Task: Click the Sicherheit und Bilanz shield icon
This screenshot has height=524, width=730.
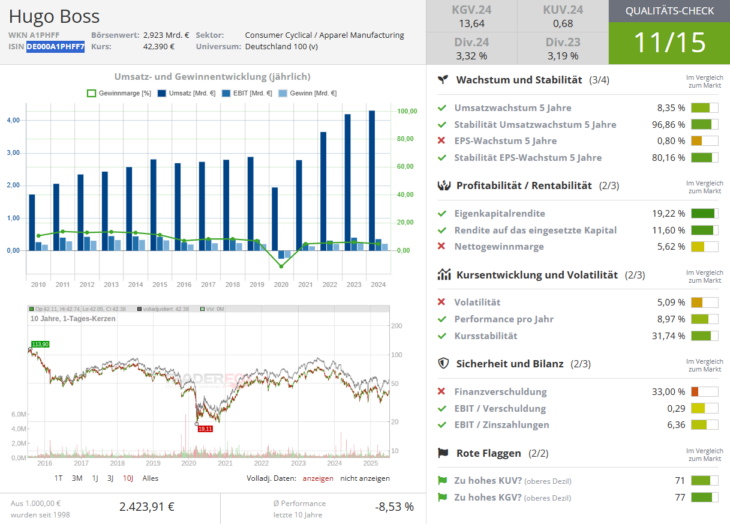Action: tap(443, 363)
